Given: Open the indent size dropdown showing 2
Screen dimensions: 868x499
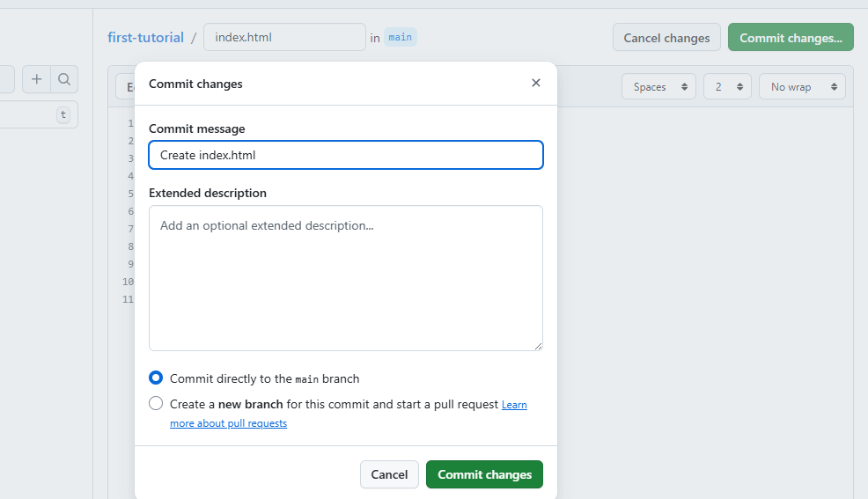Looking at the screenshot, I should tap(726, 87).
